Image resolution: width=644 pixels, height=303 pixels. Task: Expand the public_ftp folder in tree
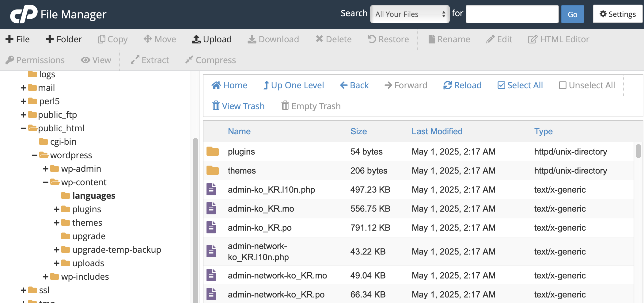pyautogui.click(x=23, y=115)
